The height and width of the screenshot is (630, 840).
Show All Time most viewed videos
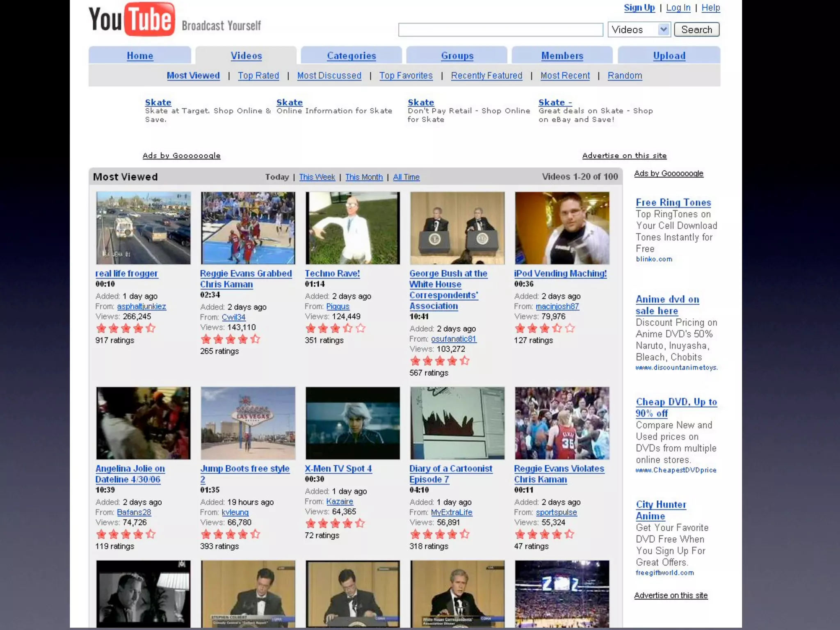click(406, 177)
